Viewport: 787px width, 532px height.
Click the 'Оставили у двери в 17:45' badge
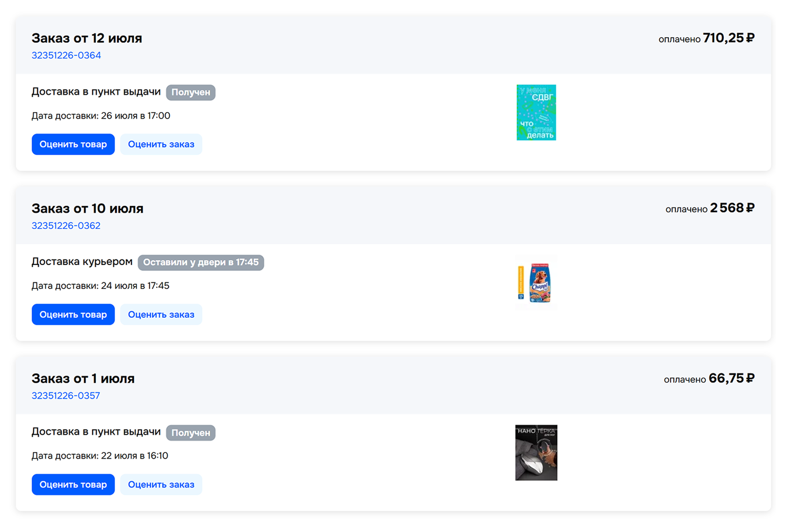click(x=201, y=262)
